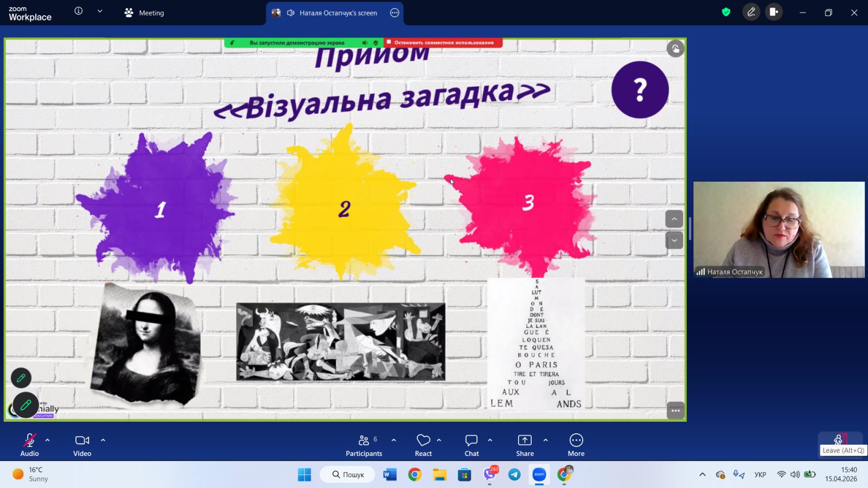Click the pink paint splash number 3
The width and height of the screenshot is (868, 488).
pos(528,203)
